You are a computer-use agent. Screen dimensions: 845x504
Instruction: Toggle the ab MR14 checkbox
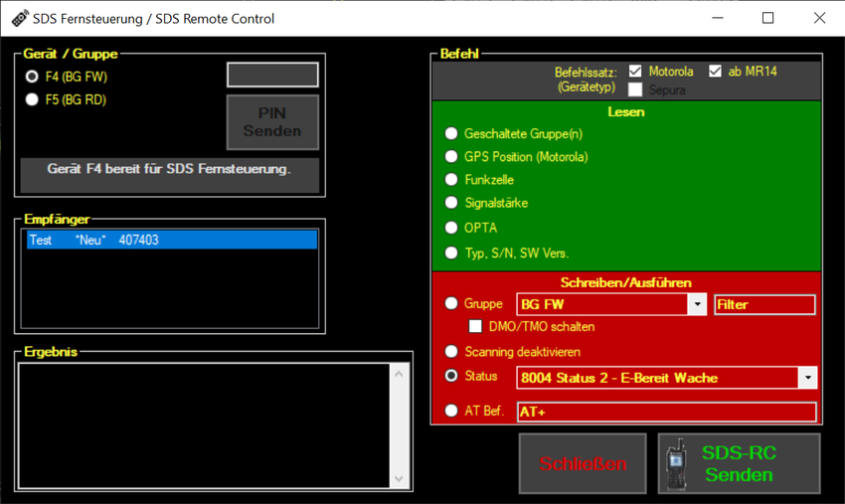[715, 72]
